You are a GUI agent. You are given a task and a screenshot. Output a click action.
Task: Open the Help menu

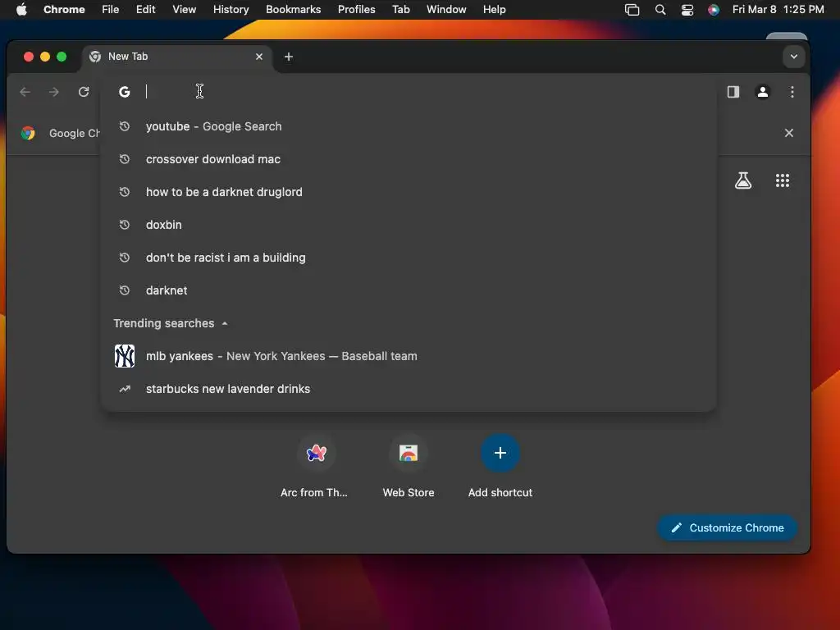click(494, 10)
